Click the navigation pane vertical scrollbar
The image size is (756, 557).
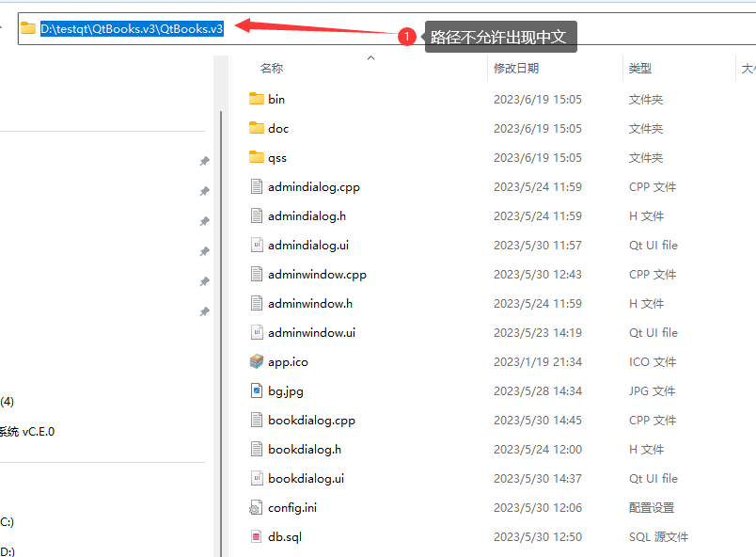point(221,333)
